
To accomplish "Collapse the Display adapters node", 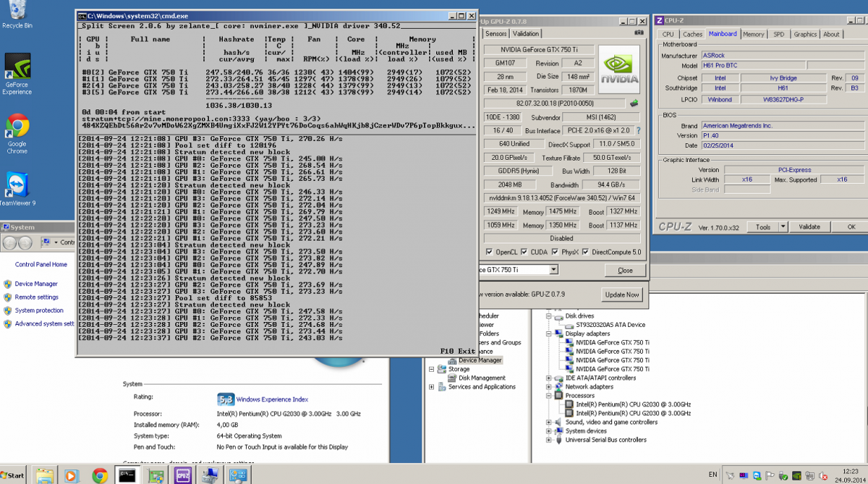I will pos(550,334).
